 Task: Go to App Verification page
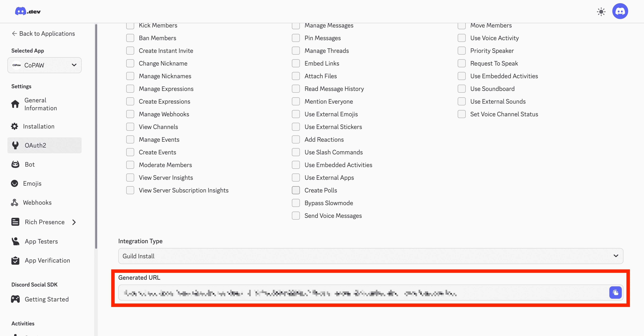(47, 260)
